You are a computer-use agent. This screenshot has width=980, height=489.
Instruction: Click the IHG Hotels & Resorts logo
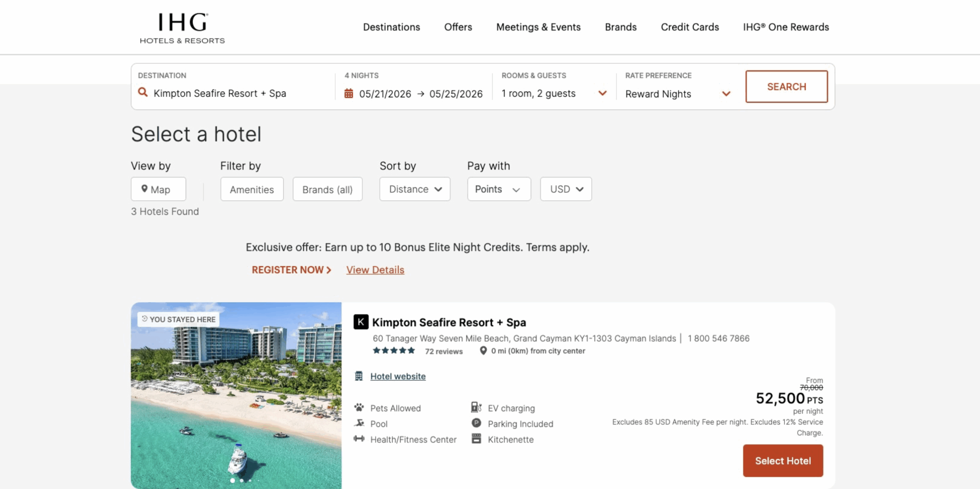coord(182,28)
